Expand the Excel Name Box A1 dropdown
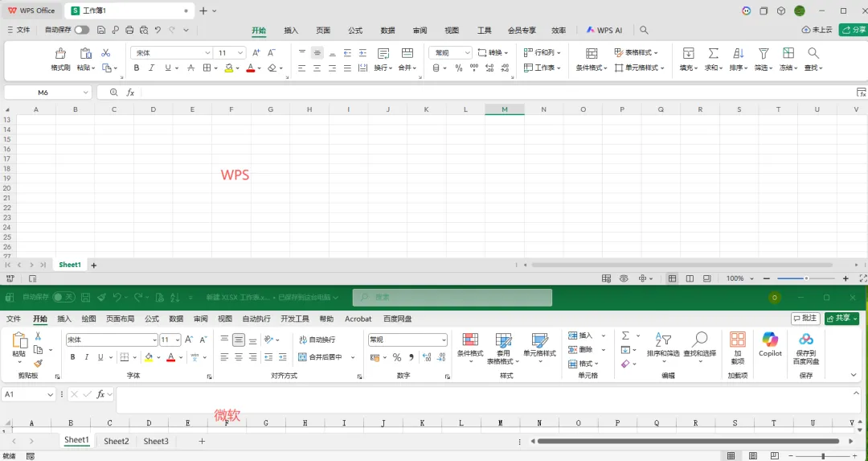 pyautogui.click(x=51, y=394)
